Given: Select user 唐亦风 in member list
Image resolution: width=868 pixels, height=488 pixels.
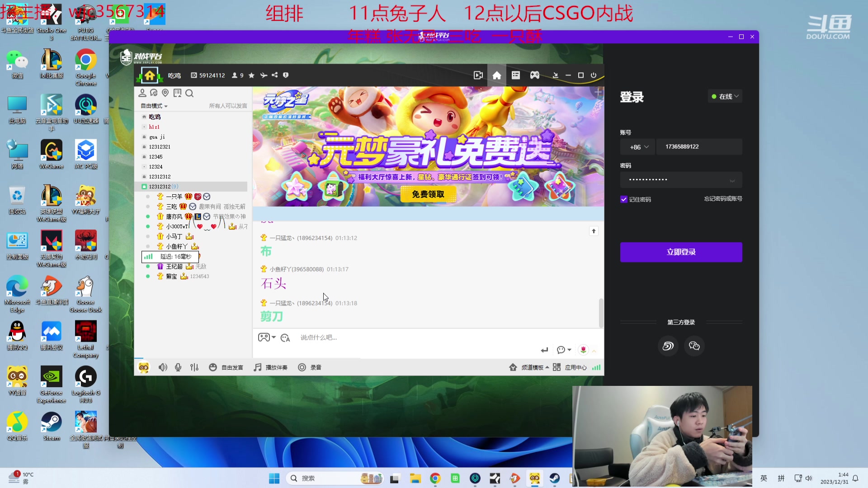Looking at the screenshot, I should 174,216.
